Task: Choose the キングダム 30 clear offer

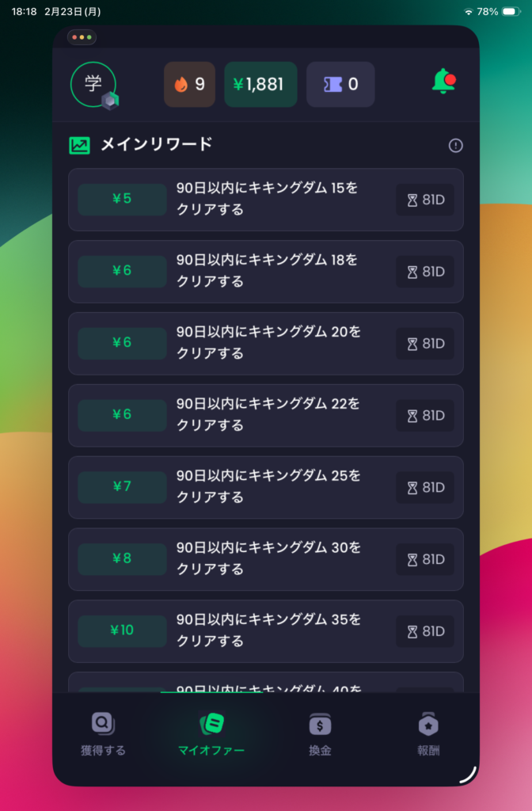Action: (x=267, y=559)
